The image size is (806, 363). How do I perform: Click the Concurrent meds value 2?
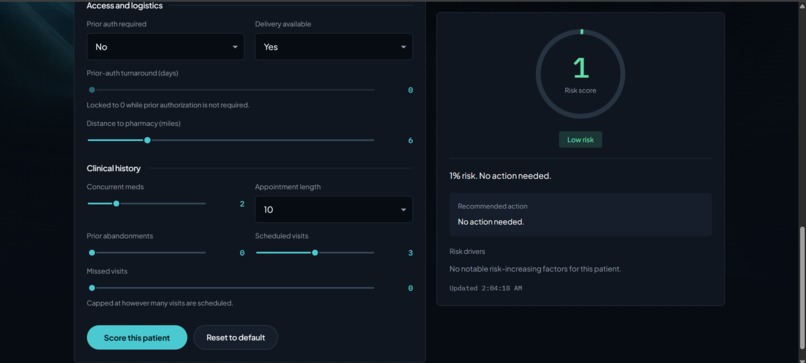point(242,204)
